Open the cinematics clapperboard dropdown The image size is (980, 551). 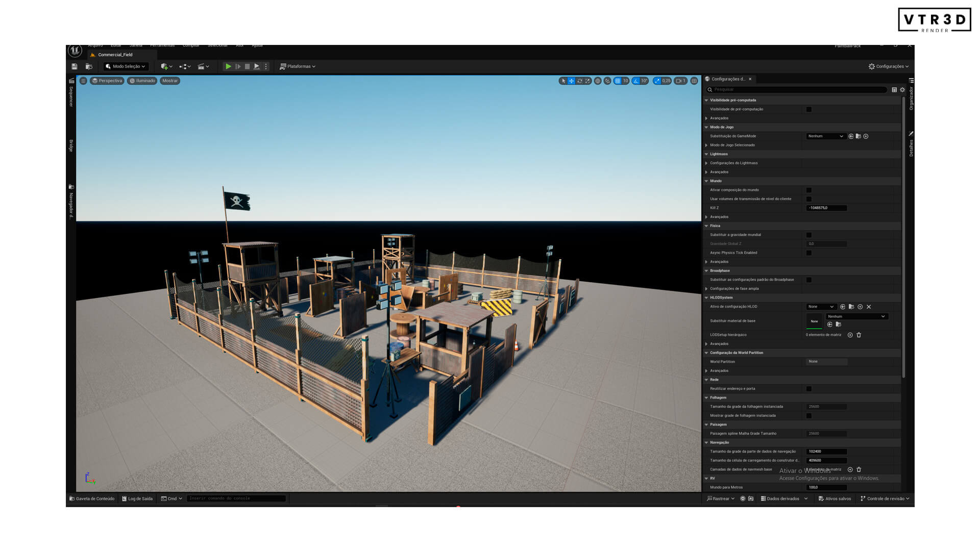(x=203, y=66)
